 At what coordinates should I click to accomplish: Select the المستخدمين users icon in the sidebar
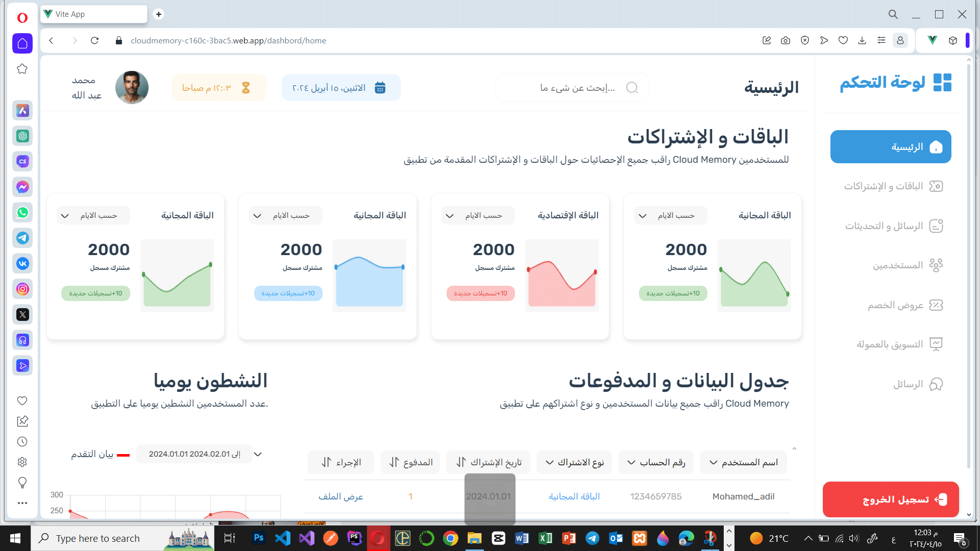[936, 265]
